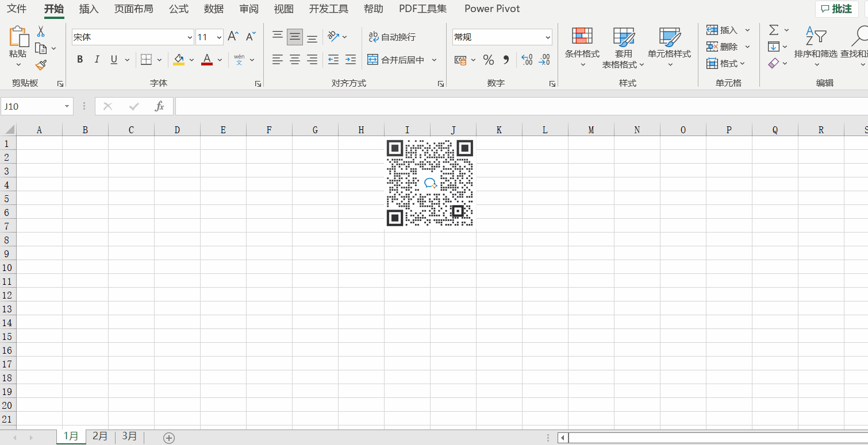Select the QR code image
868x445 pixels.
coord(430,183)
